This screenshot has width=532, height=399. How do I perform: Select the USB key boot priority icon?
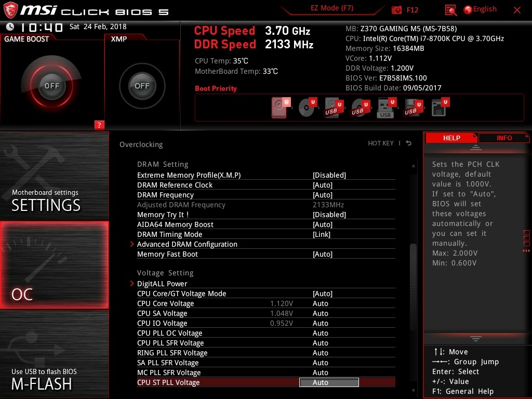click(x=387, y=108)
